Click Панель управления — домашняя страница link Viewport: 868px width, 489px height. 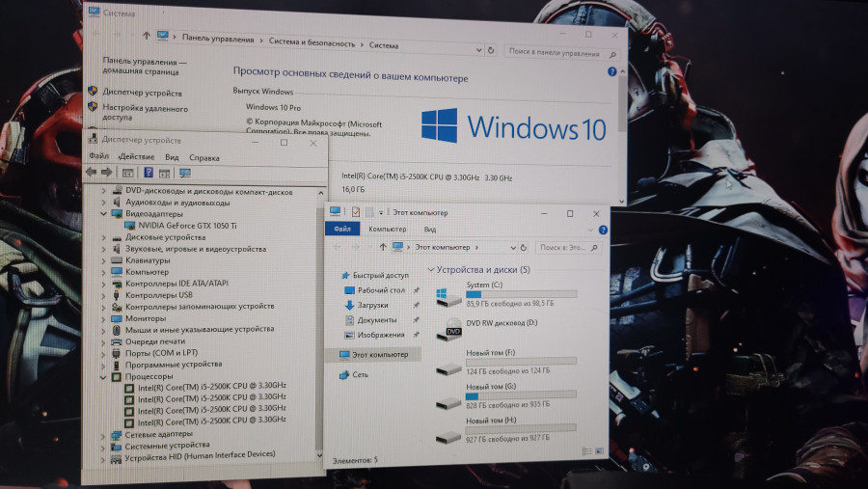tap(144, 67)
